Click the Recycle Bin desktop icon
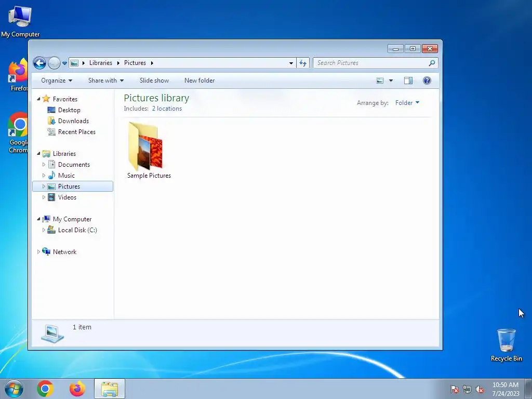The height and width of the screenshot is (399, 532). point(506,345)
